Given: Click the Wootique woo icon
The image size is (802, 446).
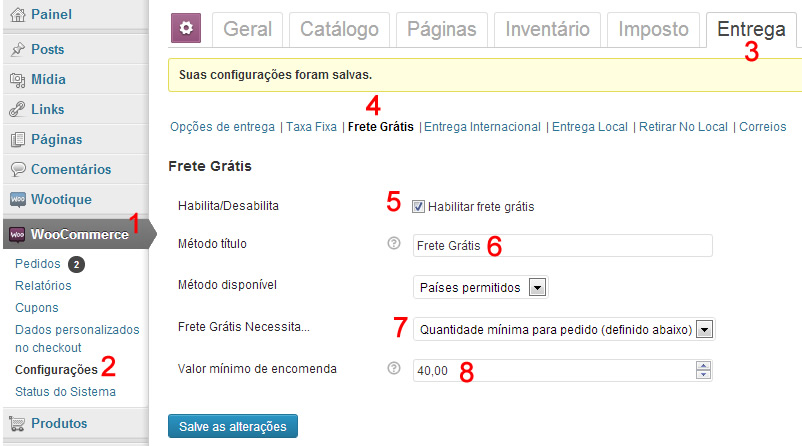Looking at the screenshot, I should point(18,199).
